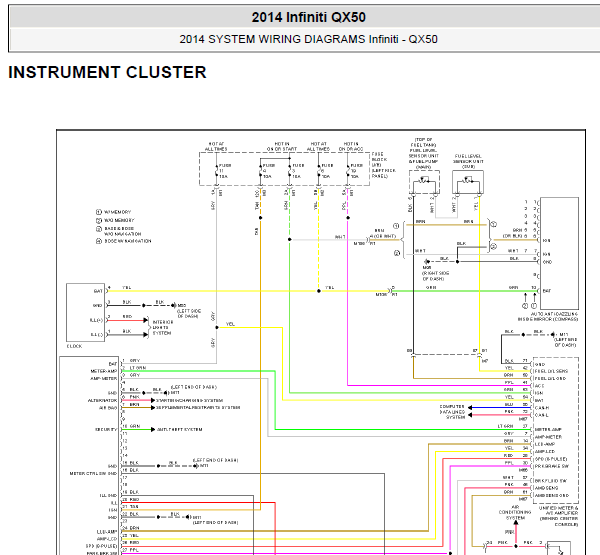Select the "AIR CONDITIONING SYSTEM" reference
This screenshot has height=555, width=600.
point(515,512)
